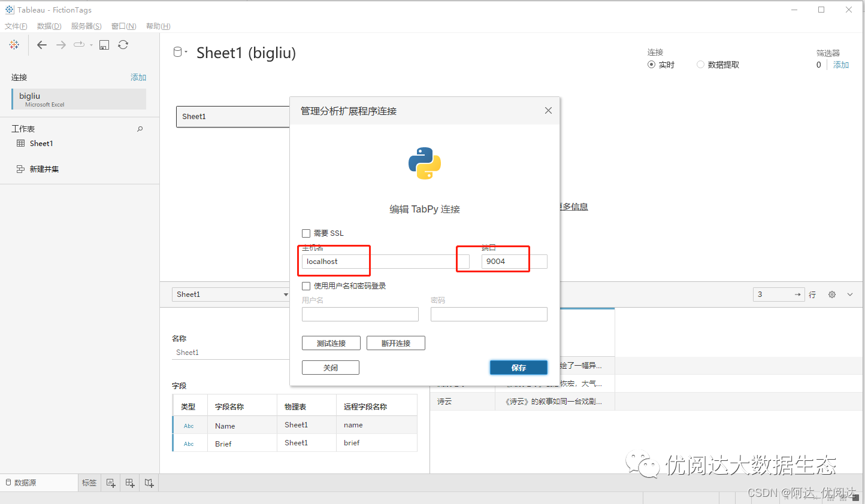865x504 pixels.
Task: Click the Sheet1 table box on canvas
Action: 234,117
